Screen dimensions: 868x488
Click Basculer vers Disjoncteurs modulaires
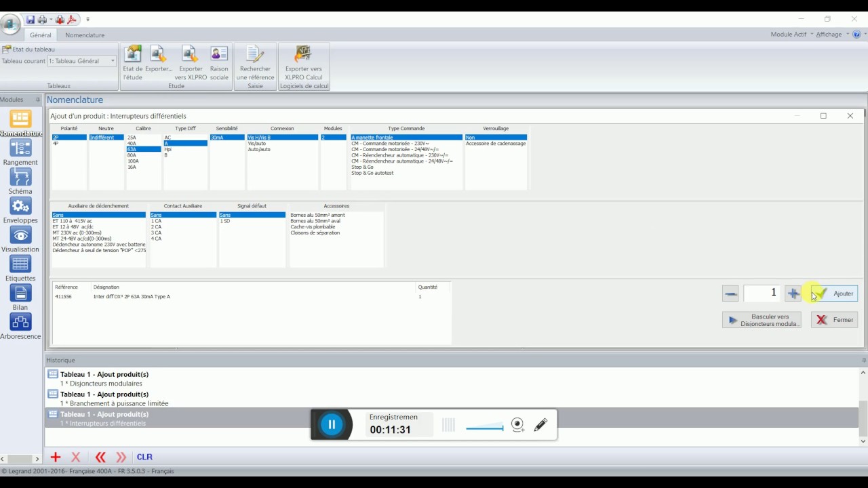click(x=762, y=320)
